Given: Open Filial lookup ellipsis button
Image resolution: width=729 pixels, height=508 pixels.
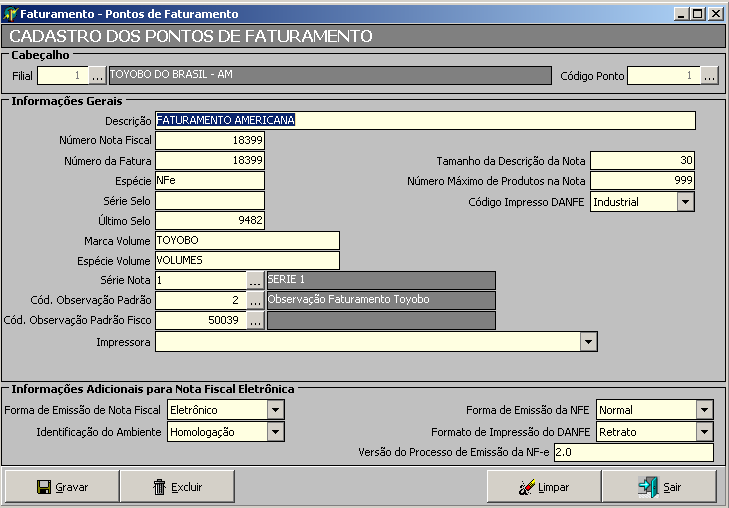Looking at the screenshot, I should [x=97, y=75].
